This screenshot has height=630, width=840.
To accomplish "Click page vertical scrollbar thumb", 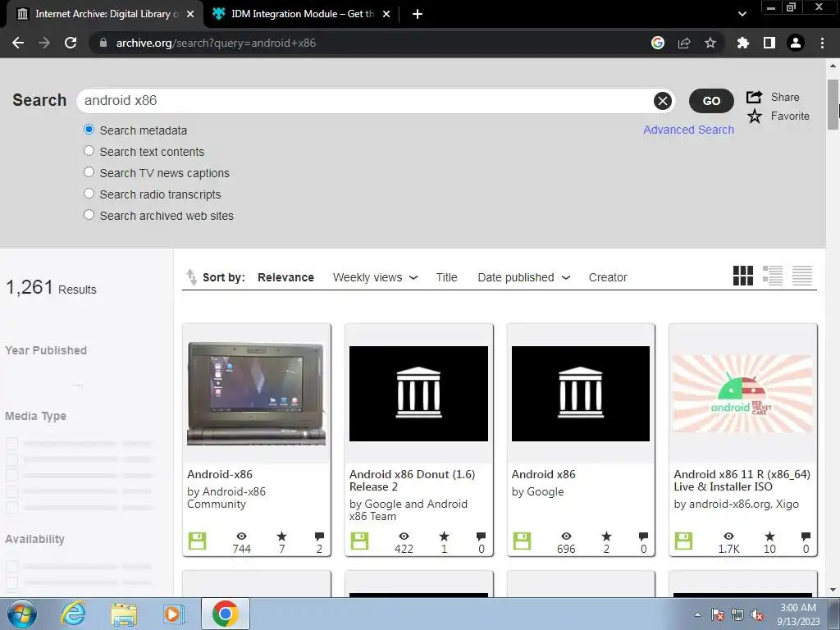I will [x=833, y=104].
